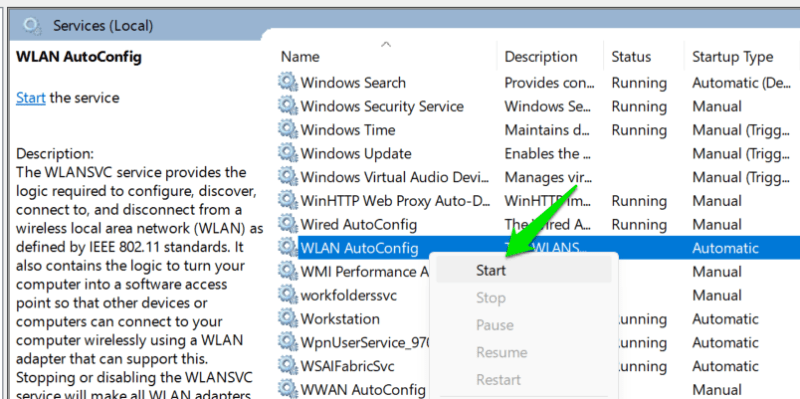Click the workfolderssvc gear icon
The height and width of the screenshot is (399, 800).
click(288, 295)
